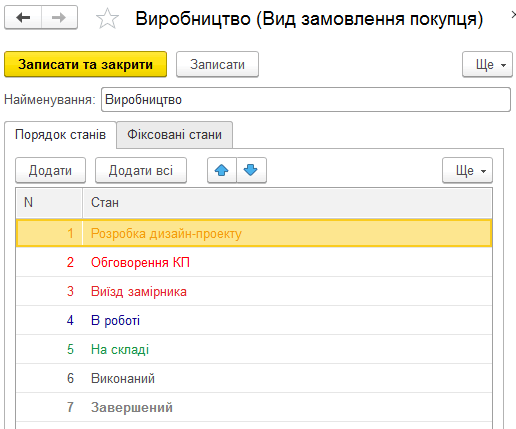Viewport: 516px width, 429px height.
Task: Move selected state down with blue arrow
Action: (251, 170)
